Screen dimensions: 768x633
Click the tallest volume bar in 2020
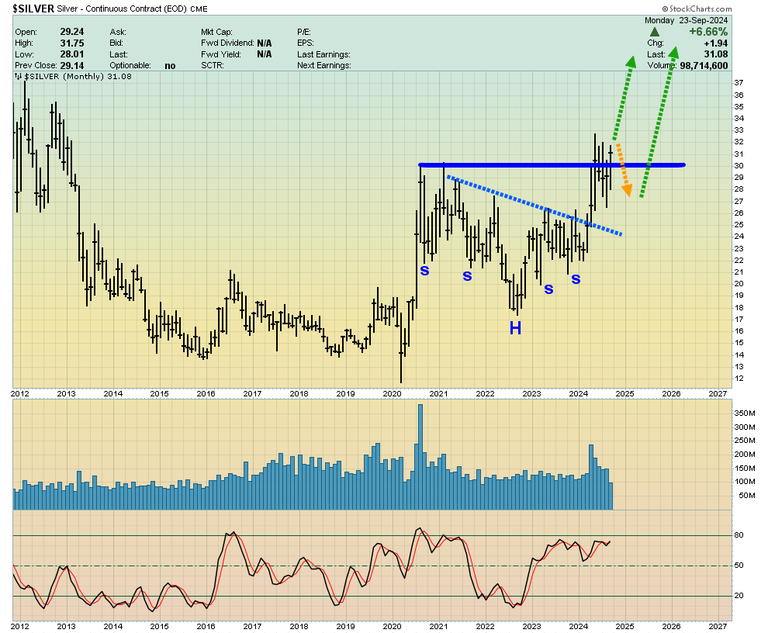(419, 449)
